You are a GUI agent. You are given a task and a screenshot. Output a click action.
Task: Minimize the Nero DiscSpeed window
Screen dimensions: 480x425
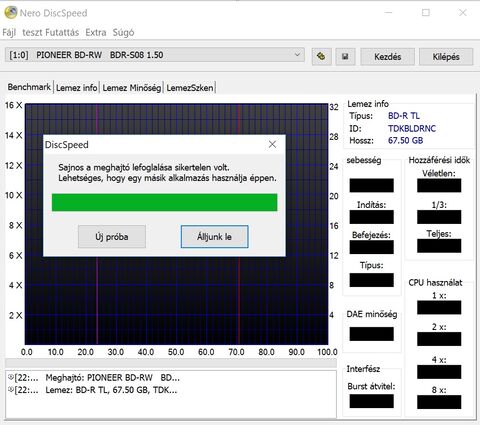coord(389,13)
